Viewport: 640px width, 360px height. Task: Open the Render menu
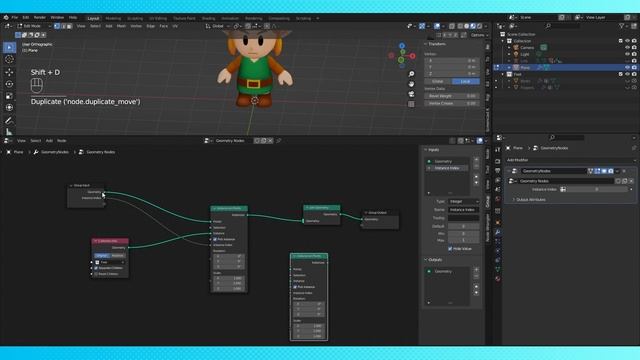pyautogui.click(x=40, y=18)
